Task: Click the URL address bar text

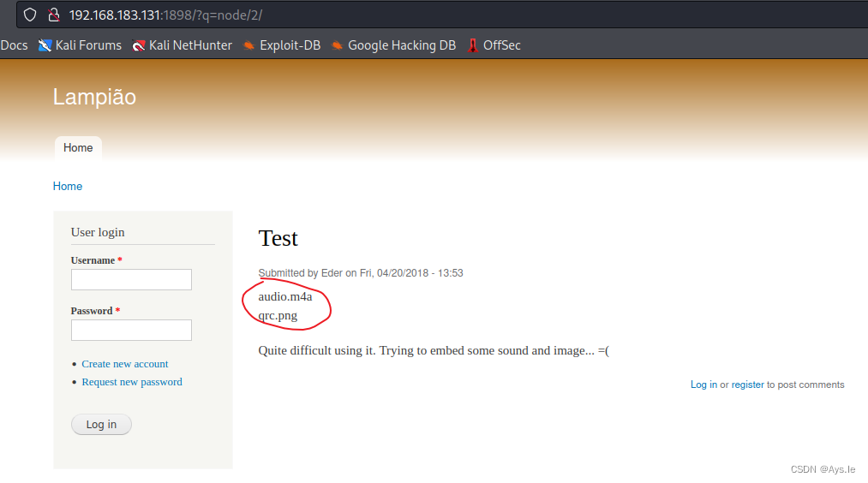Action: [165, 15]
